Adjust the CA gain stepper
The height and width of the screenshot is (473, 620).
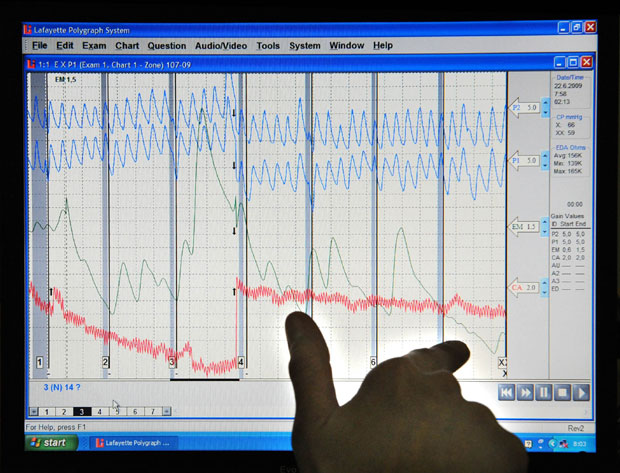(546, 288)
